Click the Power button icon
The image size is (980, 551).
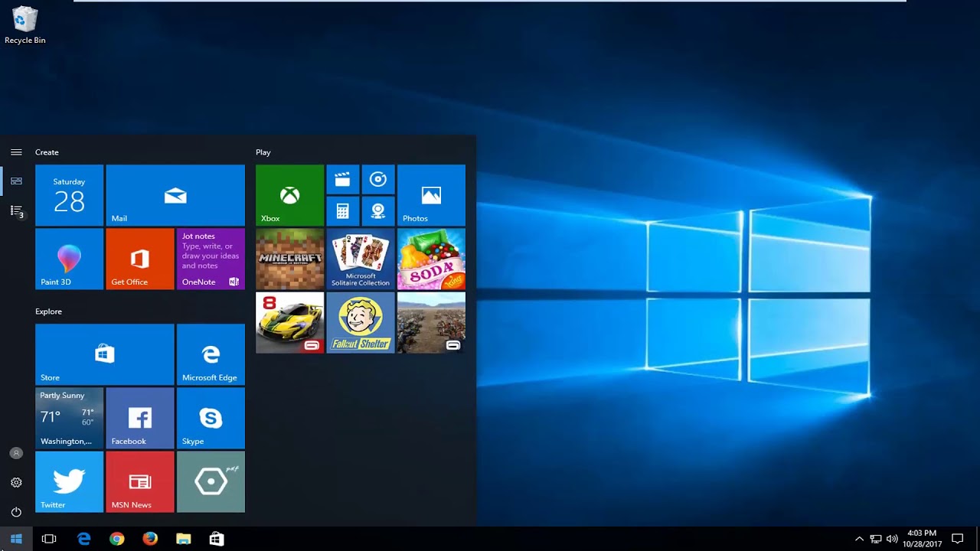[x=16, y=511]
